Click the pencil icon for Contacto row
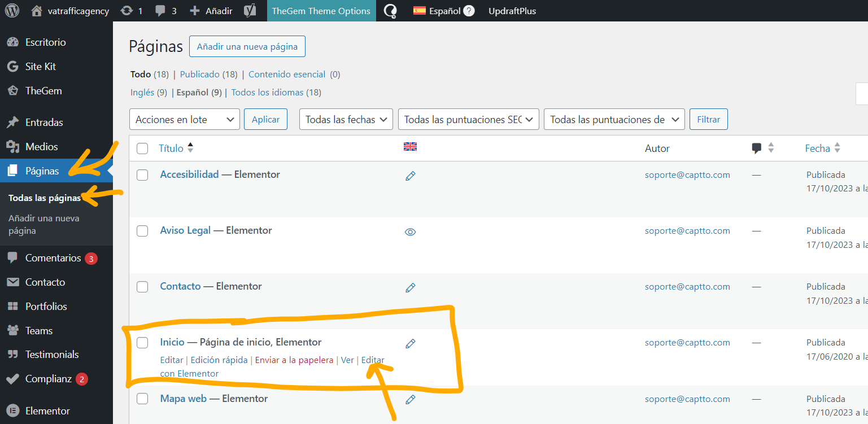868x424 pixels. coord(411,287)
